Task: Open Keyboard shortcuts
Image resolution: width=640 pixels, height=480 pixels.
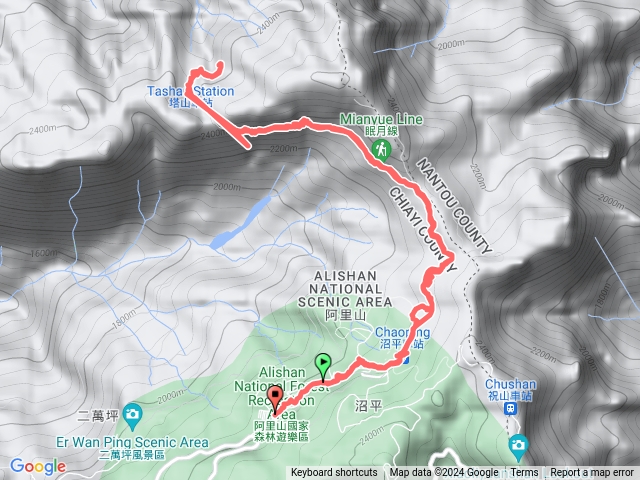Action: [334, 473]
